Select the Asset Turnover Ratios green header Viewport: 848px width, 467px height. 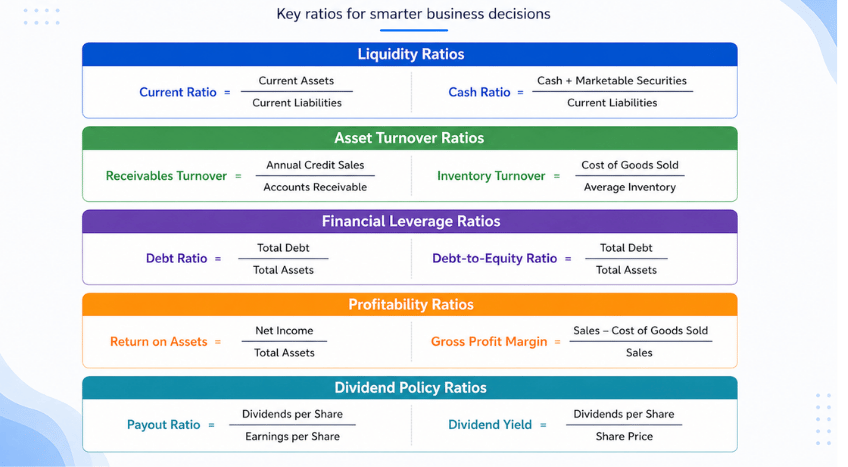[410, 138]
